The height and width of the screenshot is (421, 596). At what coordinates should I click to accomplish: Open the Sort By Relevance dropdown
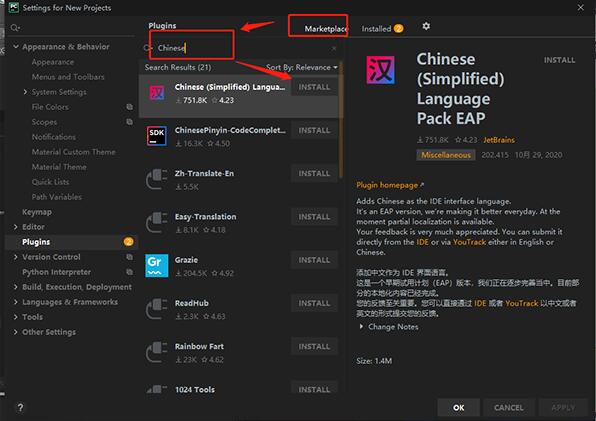[x=301, y=67]
